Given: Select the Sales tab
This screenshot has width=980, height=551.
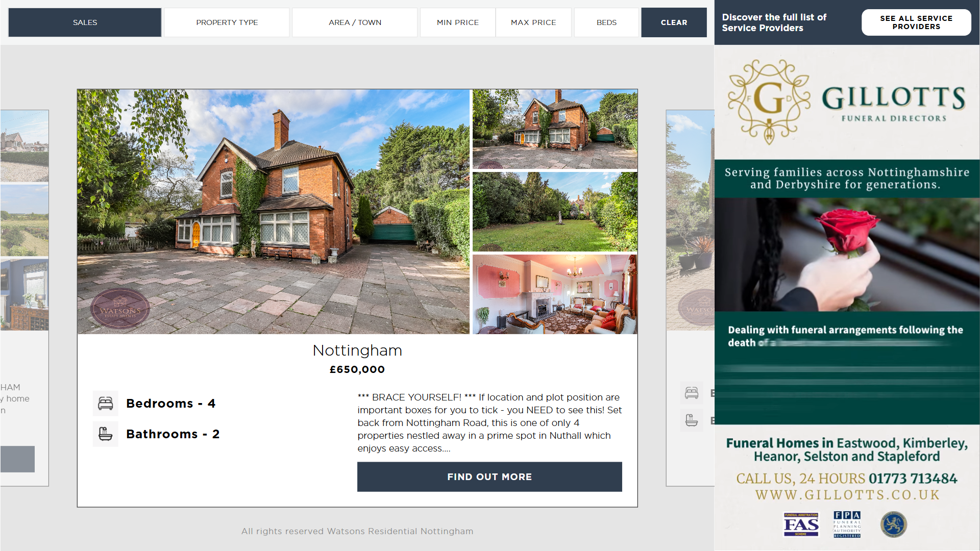Looking at the screenshot, I should tap(85, 22).
